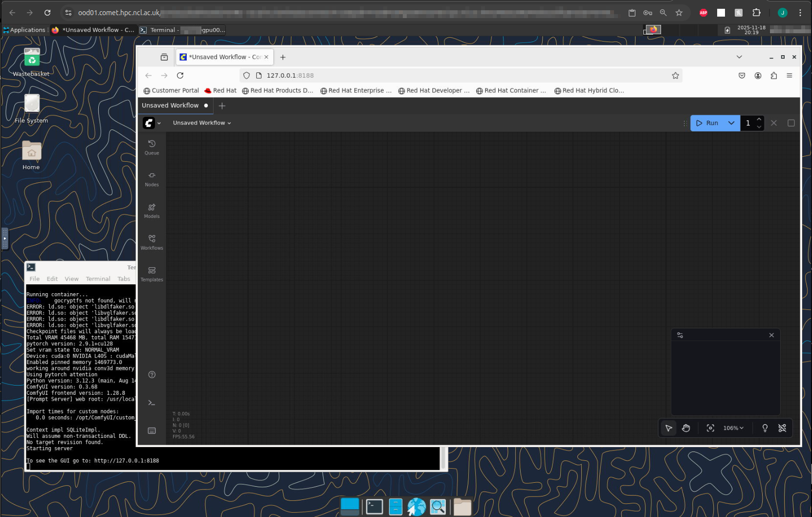Increase the batch count stepper
Screen dimensions: 812x517
point(759,119)
